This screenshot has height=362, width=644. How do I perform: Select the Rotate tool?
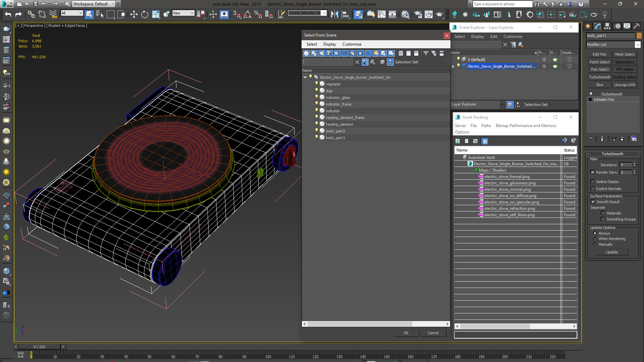145,14
